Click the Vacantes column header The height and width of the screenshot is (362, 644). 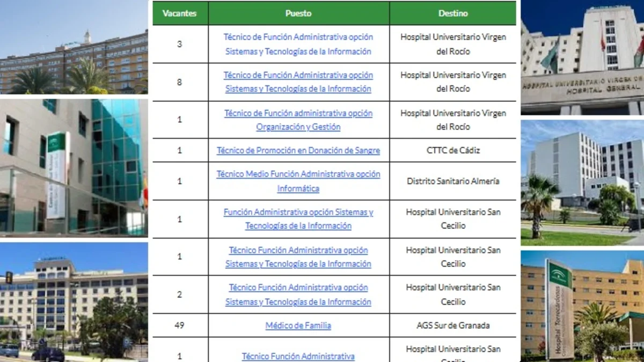(x=179, y=13)
